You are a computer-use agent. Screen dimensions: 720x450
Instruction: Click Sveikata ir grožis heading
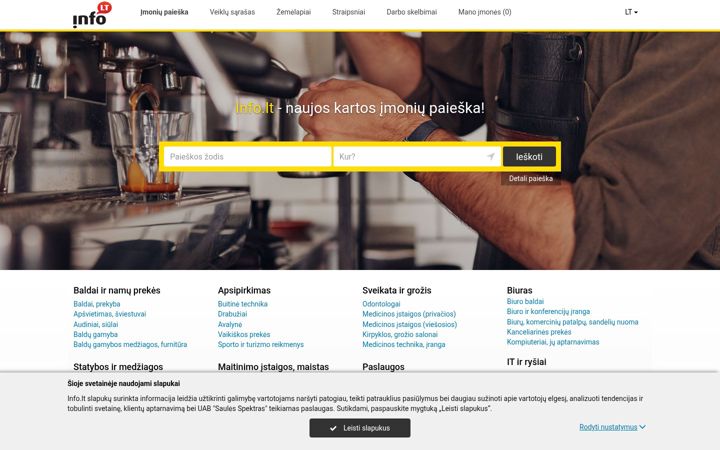pos(397,290)
